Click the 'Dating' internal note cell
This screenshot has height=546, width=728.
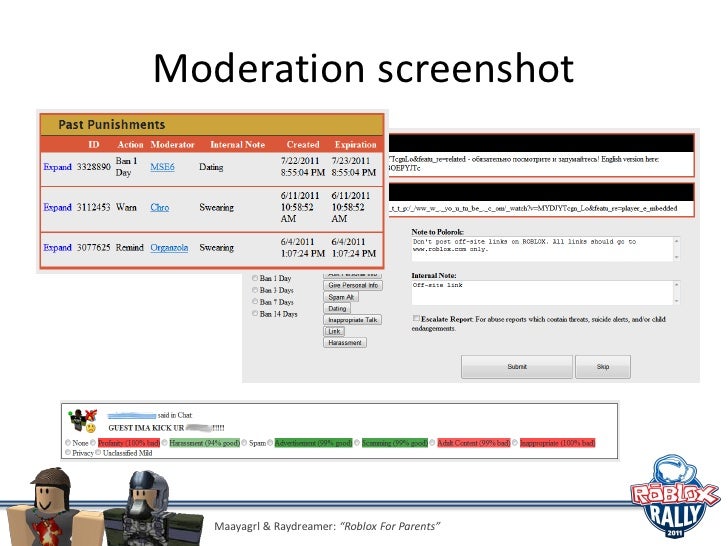[x=211, y=167]
